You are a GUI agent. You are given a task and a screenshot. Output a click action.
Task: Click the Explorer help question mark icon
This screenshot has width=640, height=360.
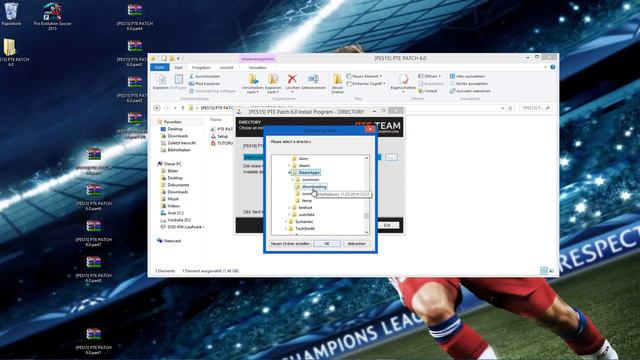point(553,67)
